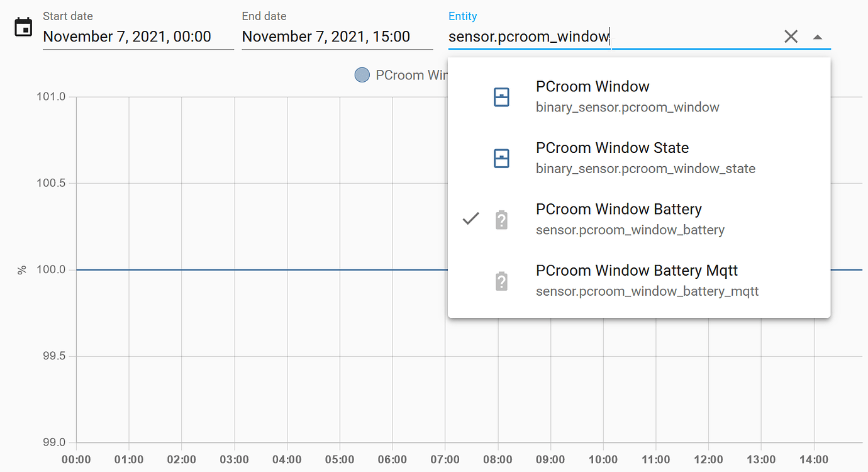Viewport: 868px width, 472px height.
Task: Click the checkmark beside PCroom Window Battery
Action: pyautogui.click(x=471, y=219)
